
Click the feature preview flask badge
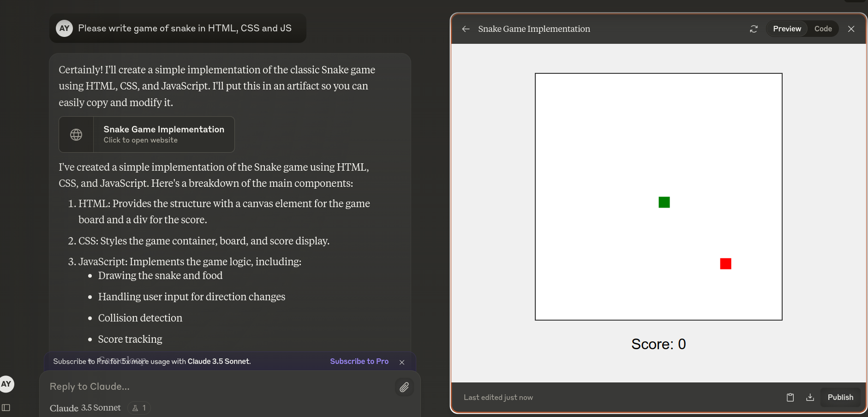point(139,408)
